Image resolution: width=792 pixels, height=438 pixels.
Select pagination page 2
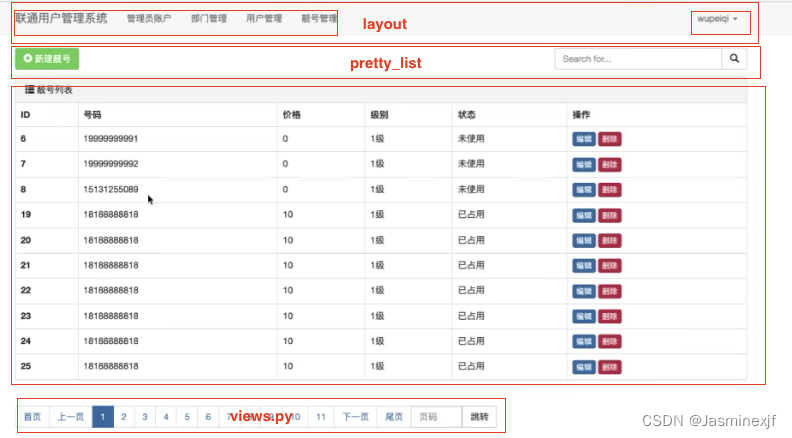tap(124, 417)
